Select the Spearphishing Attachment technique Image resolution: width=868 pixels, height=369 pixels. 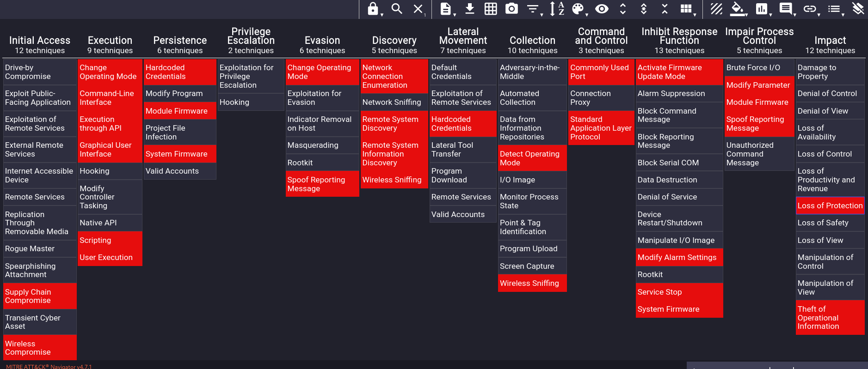coord(31,270)
